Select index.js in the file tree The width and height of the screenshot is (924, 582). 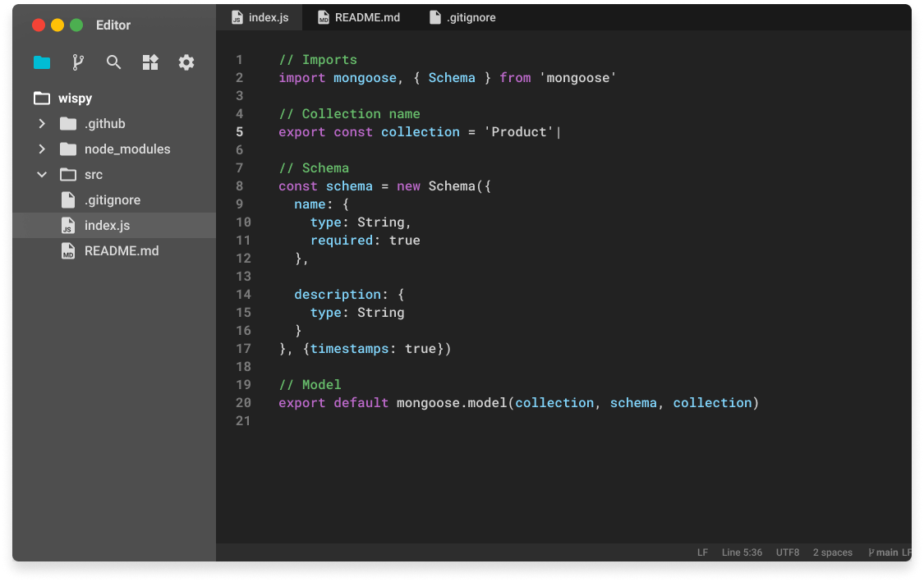tap(114, 226)
